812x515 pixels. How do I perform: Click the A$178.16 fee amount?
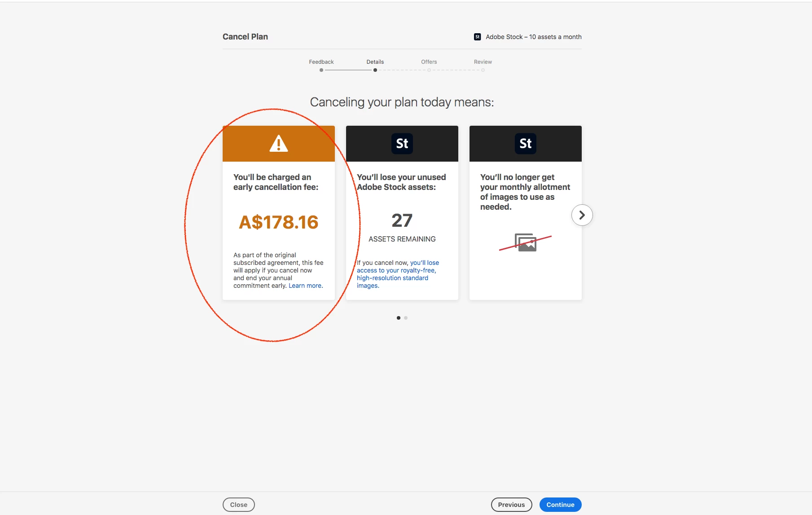[x=279, y=222]
